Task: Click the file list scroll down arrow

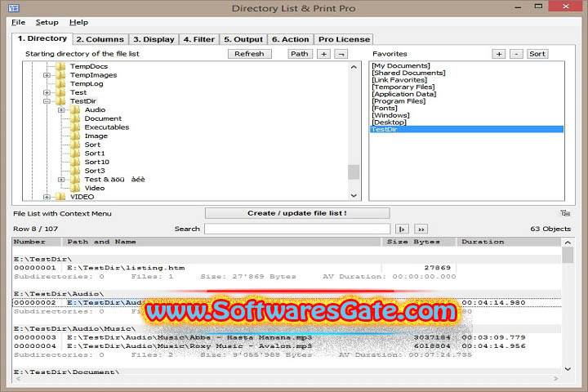Action: click(x=568, y=369)
